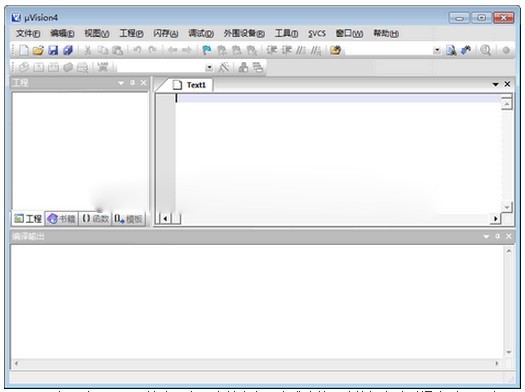Screen dimensions: 525x392
Task: Open a file with the folder icon
Action: coord(38,50)
